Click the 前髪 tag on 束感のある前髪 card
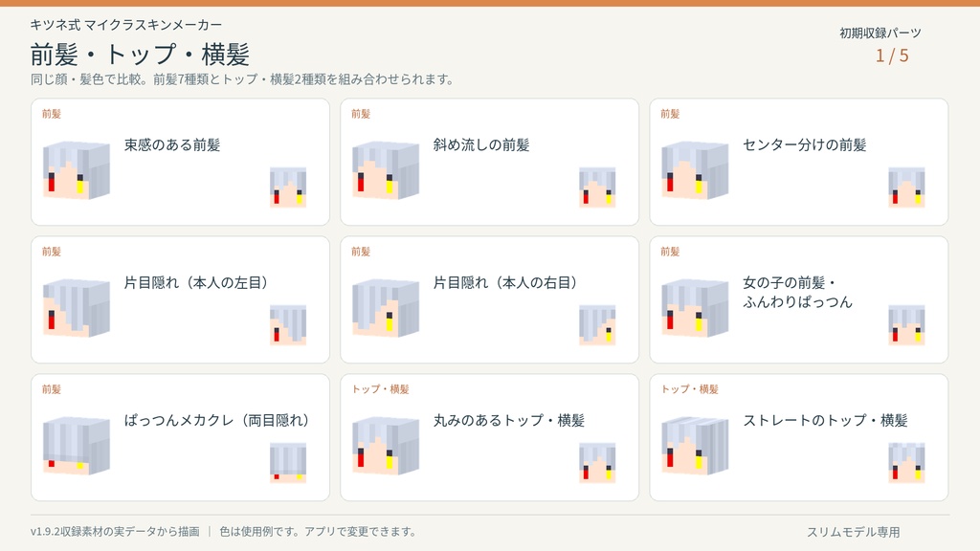The height and width of the screenshot is (551, 980). pyautogui.click(x=52, y=114)
